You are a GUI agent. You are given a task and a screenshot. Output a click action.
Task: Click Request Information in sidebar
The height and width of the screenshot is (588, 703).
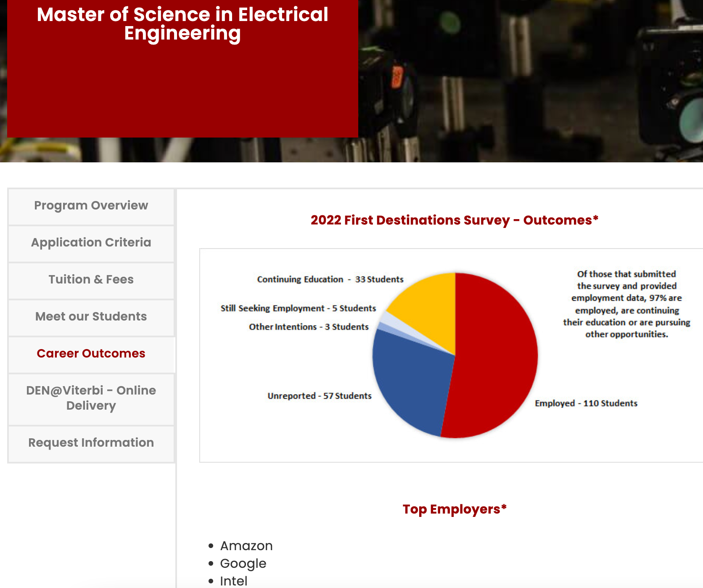[x=91, y=443]
